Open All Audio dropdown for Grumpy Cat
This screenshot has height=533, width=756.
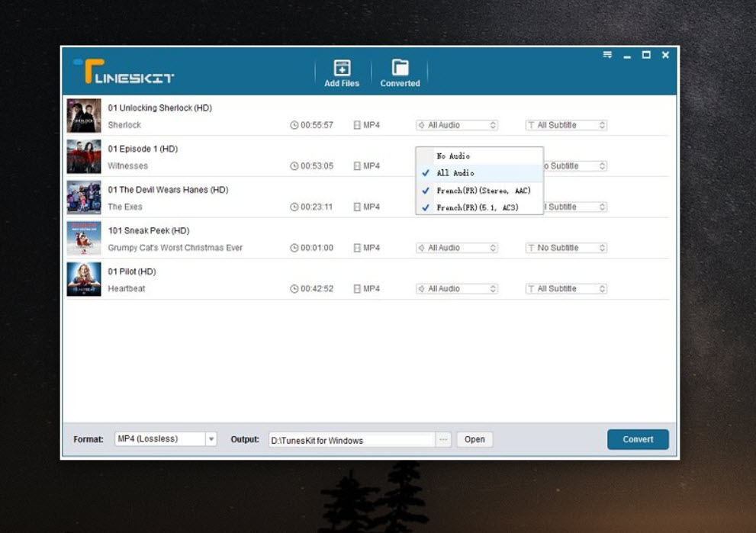click(457, 248)
